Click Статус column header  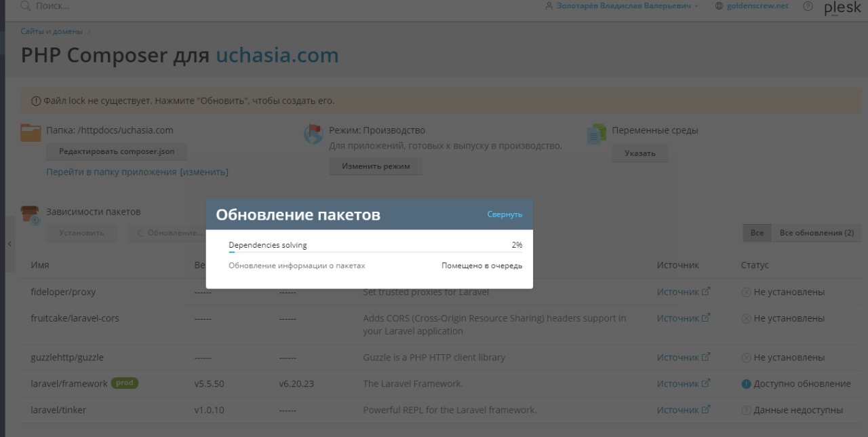click(x=755, y=265)
